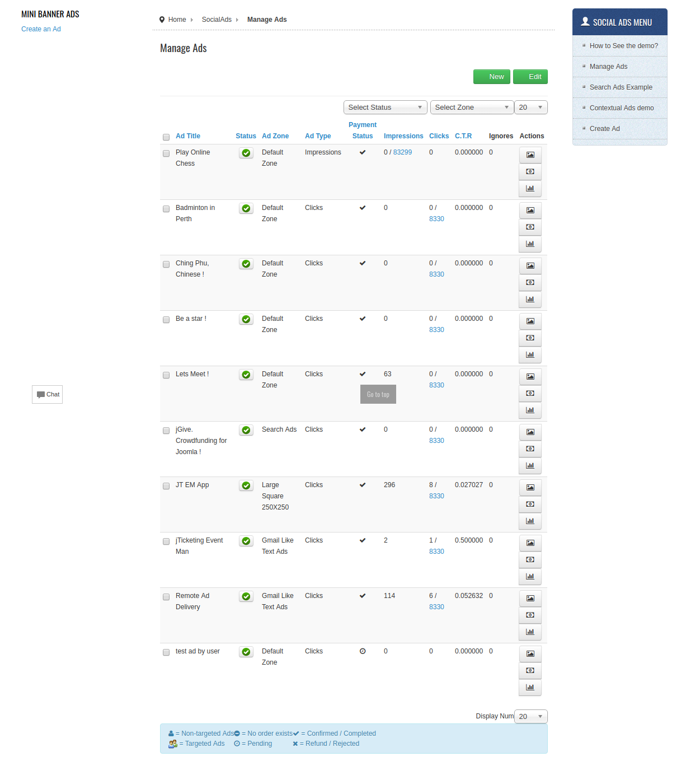Open the Chat widget
Image resolution: width=700 pixels, height=766 pixels.
coord(48,395)
